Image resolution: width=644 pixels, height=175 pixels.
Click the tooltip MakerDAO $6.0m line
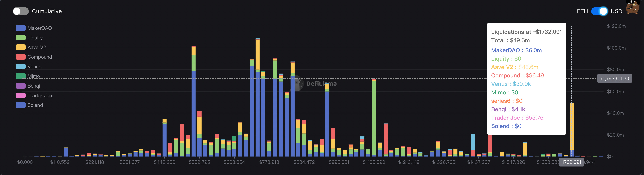click(516, 50)
